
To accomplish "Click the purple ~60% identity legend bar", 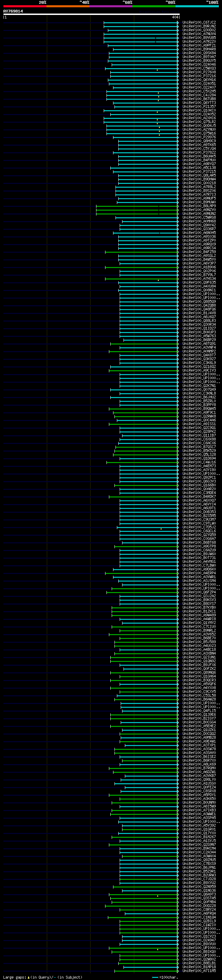I will [x=111, y=6].
